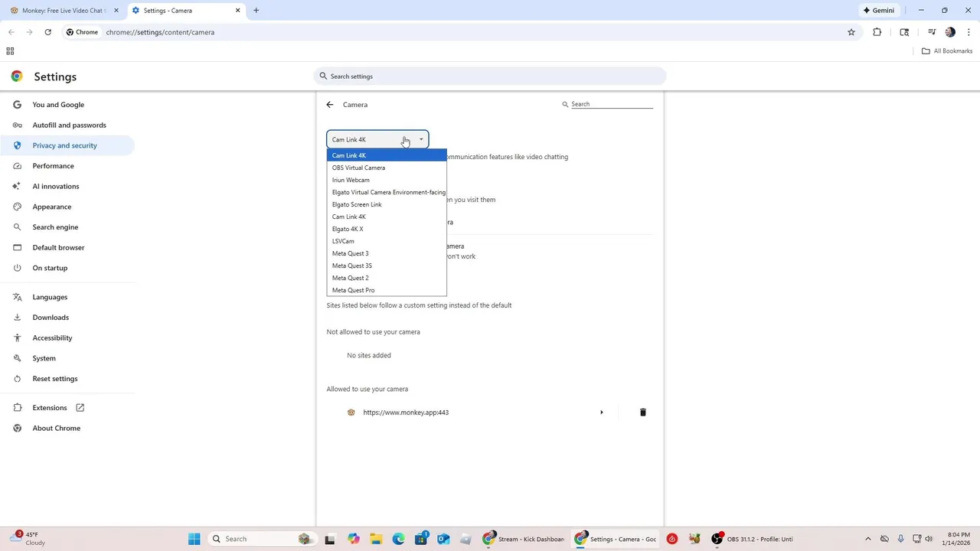
Task: Open Microsoft Store taskbar icon
Action: pyautogui.click(x=420, y=539)
